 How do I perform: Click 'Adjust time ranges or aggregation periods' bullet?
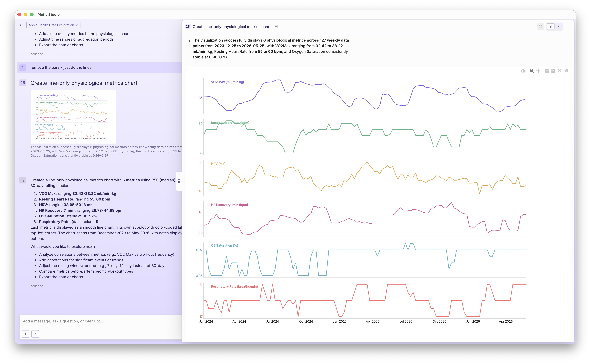click(76, 40)
